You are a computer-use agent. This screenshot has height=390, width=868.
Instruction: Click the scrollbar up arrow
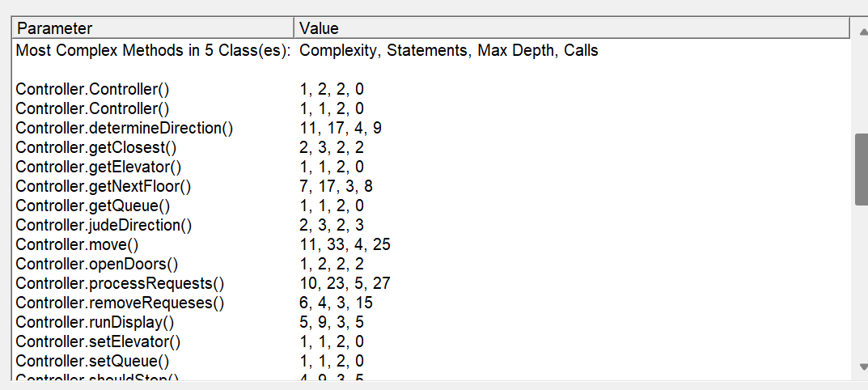point(862,29)
